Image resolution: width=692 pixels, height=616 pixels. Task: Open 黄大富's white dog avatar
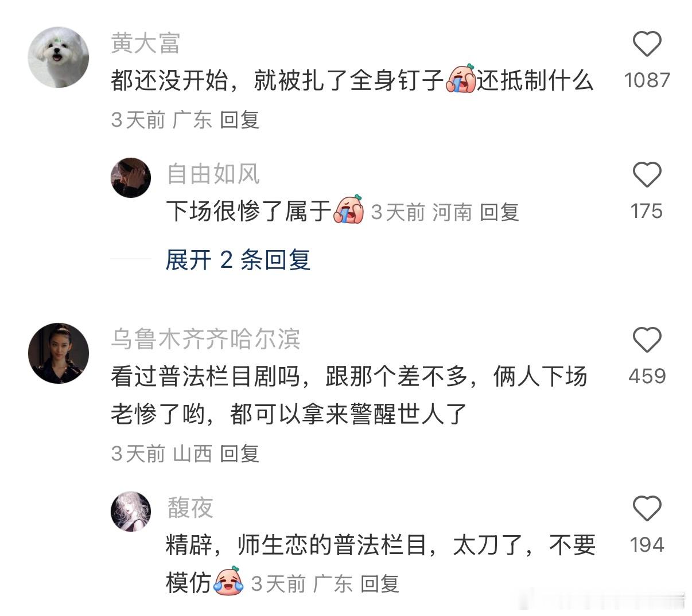click(59, 57)
